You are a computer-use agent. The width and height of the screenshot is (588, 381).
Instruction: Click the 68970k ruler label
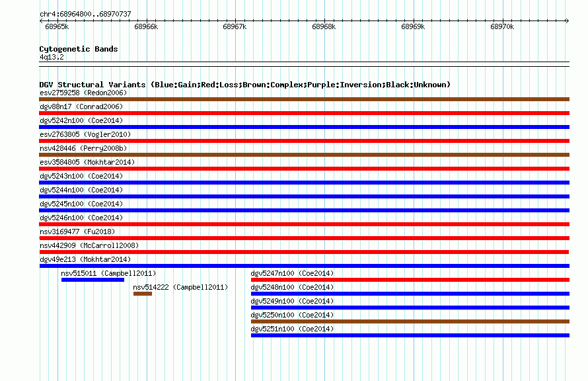pyautogui.click(x=503, y=26)
